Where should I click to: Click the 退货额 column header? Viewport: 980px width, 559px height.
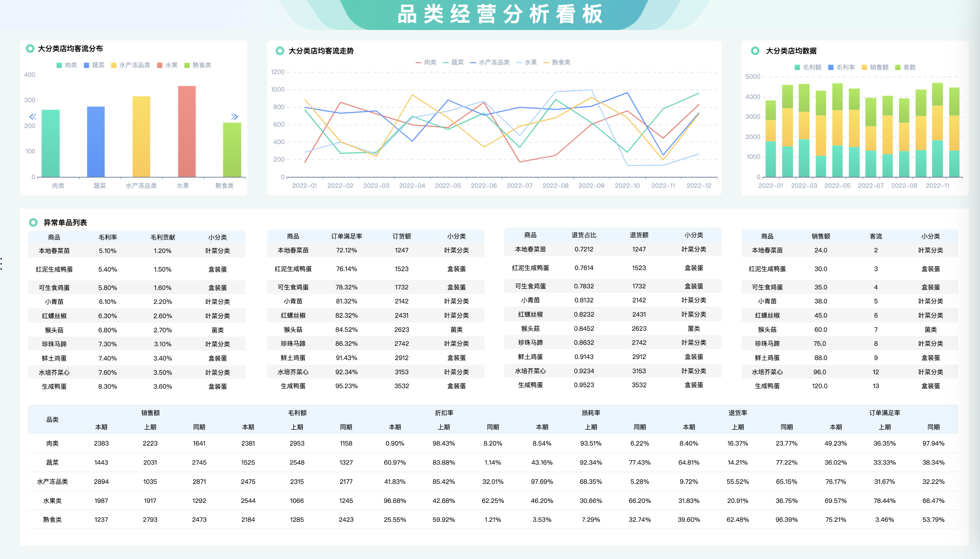(639, 235)
